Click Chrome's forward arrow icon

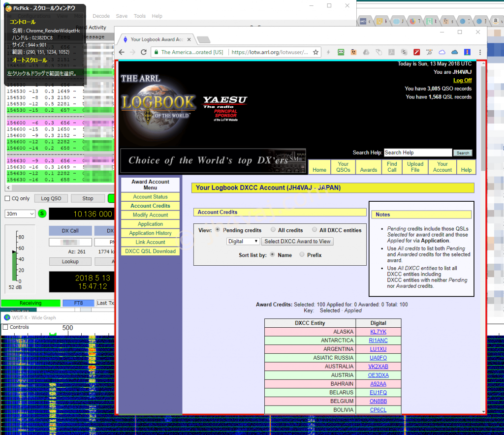click(132, 52)
